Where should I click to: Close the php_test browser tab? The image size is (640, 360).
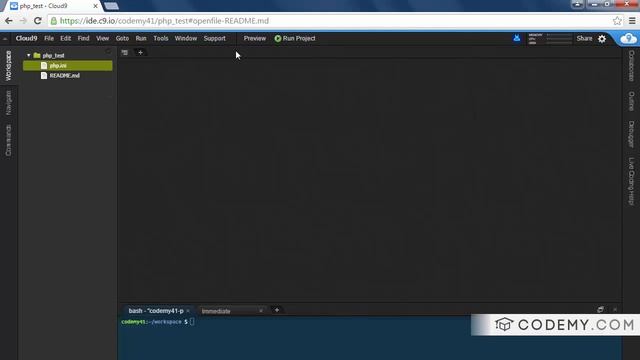[95, 6]
